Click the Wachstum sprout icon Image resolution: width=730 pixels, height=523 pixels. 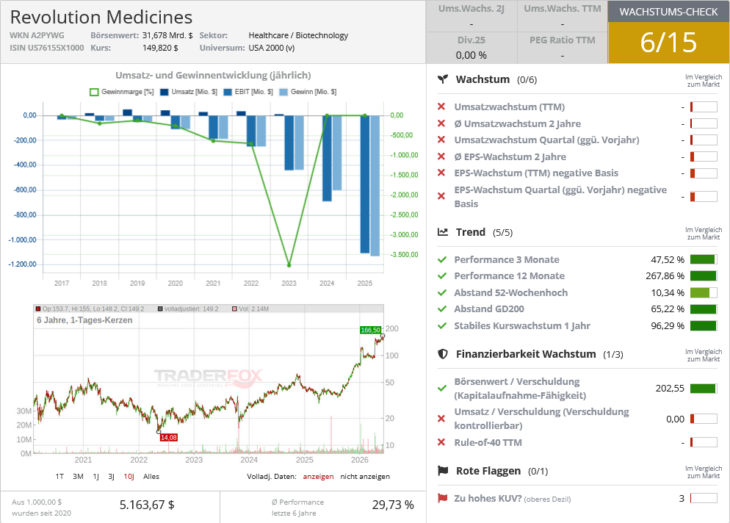[443, 79]
